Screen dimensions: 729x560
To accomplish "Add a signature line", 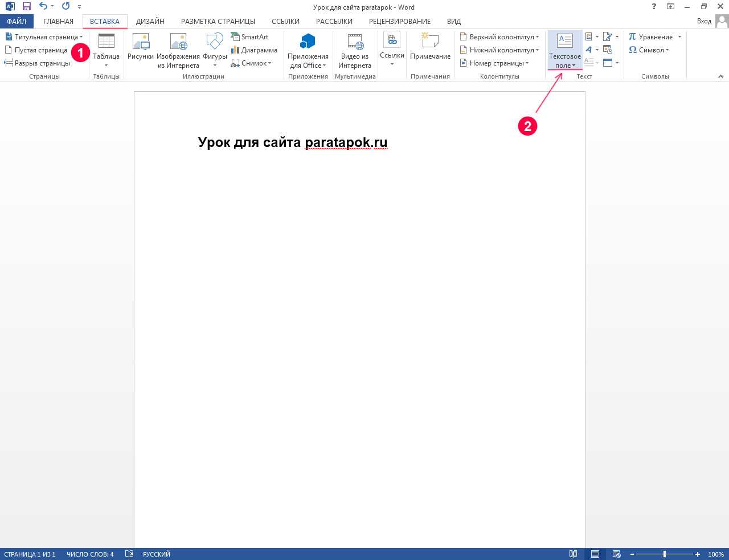I will click(x=610, y=37).
